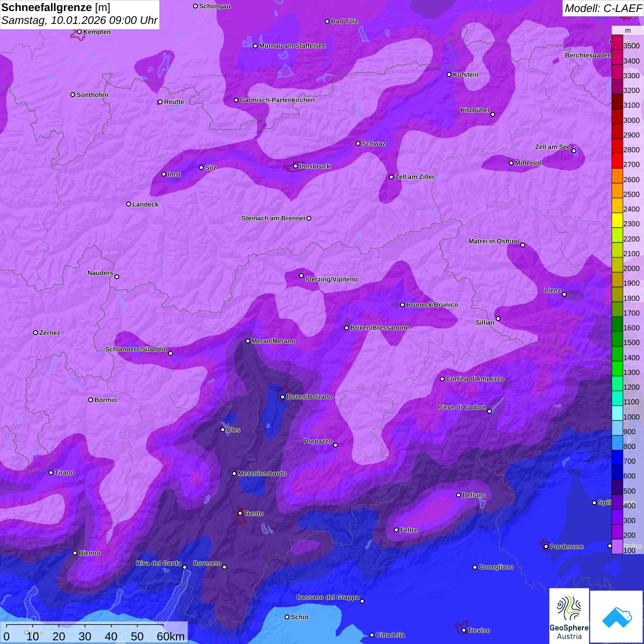
Task: Click the 3500 m legend color swatch
Action: (x=617, y=42)
